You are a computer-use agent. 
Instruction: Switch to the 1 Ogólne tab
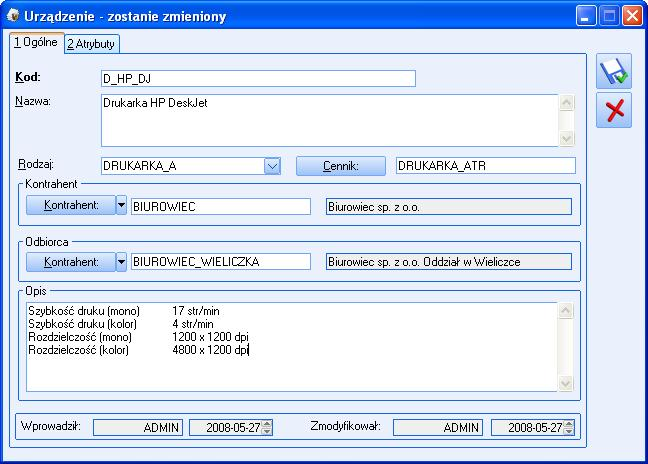click(36, 42)
